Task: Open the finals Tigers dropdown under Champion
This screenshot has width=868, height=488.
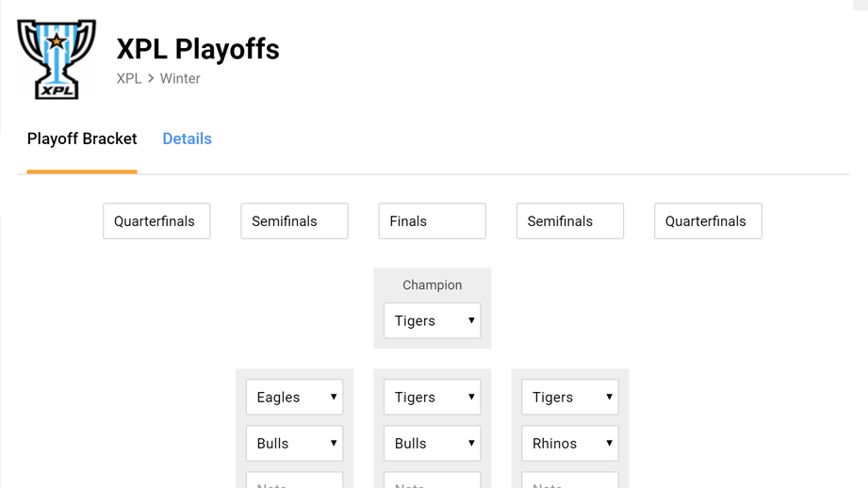Action: pyautogui.click(x=433, y=398)
